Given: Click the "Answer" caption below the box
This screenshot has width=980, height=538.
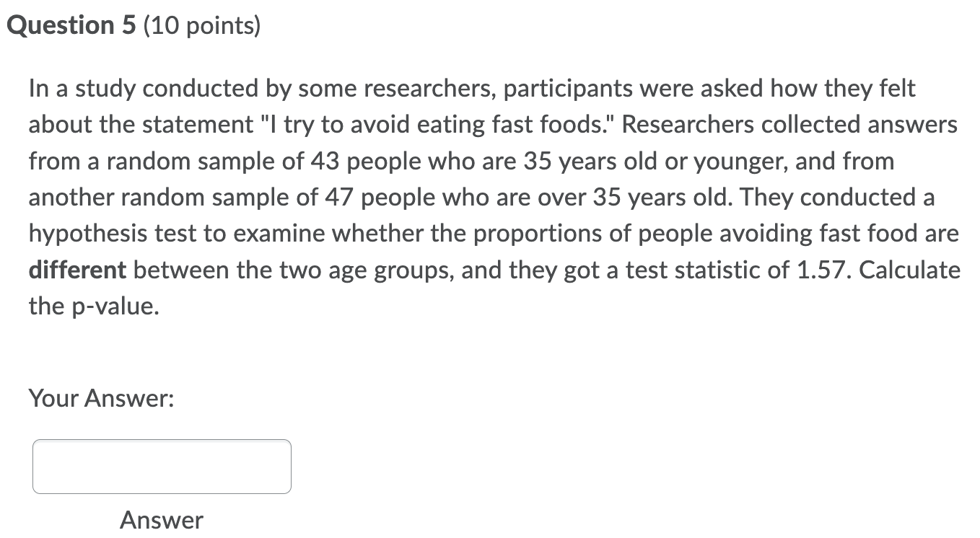Looking at the screenshot, I should pos(162,520).
